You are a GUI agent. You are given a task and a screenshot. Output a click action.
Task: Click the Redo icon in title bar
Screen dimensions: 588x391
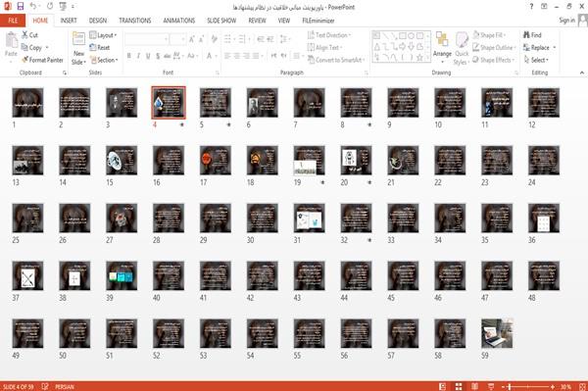(x=50, y=7)
